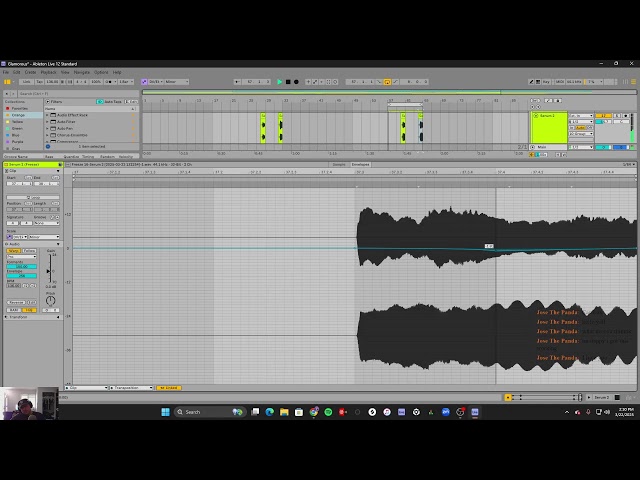Click the MIDI Arrangement Overdub plus icon
This screenshot has height=480, width=640.
point(308,82)
